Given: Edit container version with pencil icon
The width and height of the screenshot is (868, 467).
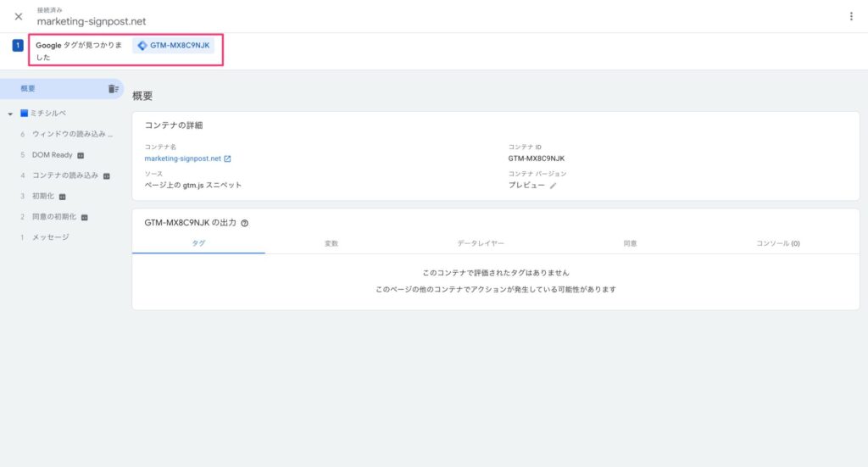Looking at the screenshot, I should click(554, 186).
